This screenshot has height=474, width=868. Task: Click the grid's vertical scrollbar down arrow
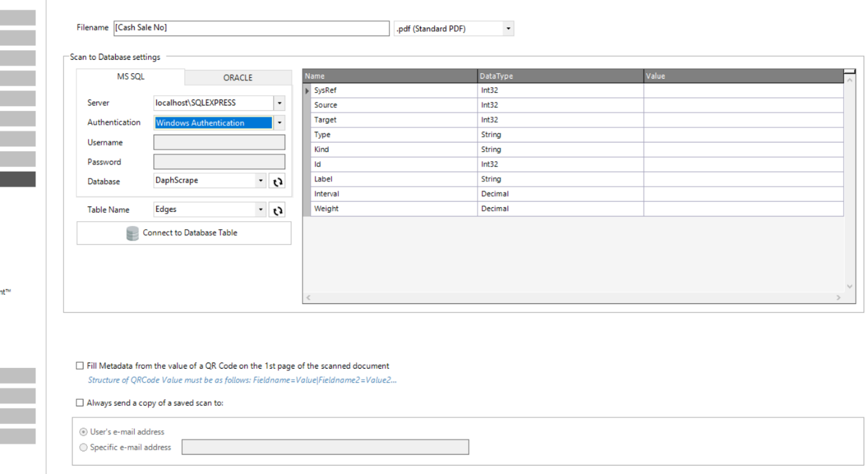coord(850,286)
